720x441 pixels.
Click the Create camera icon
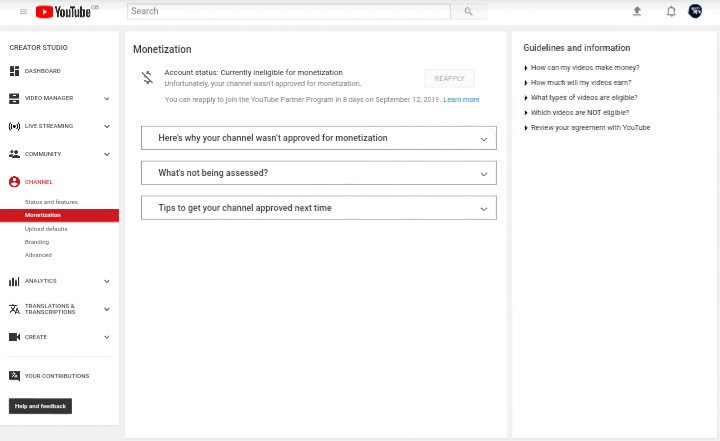click(14, 337)
